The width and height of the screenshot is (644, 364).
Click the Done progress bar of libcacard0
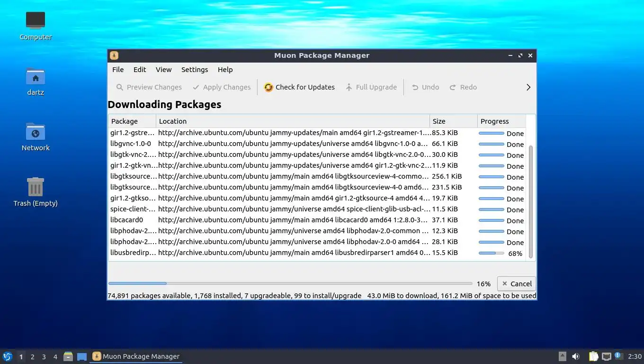pos(492,220)
